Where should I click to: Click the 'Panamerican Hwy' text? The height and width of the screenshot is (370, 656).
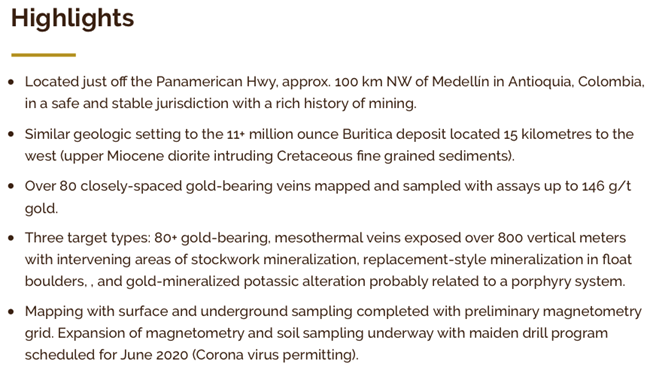(216, 82)
